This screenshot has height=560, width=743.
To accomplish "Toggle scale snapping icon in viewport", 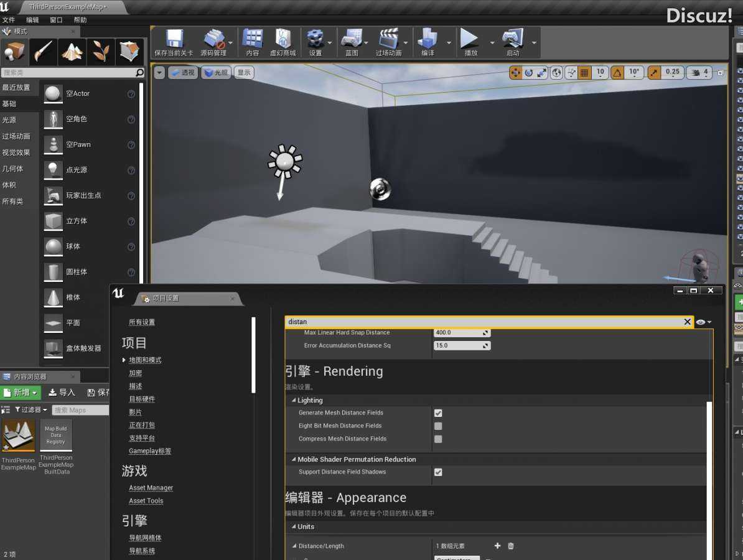I will (654, 72).
